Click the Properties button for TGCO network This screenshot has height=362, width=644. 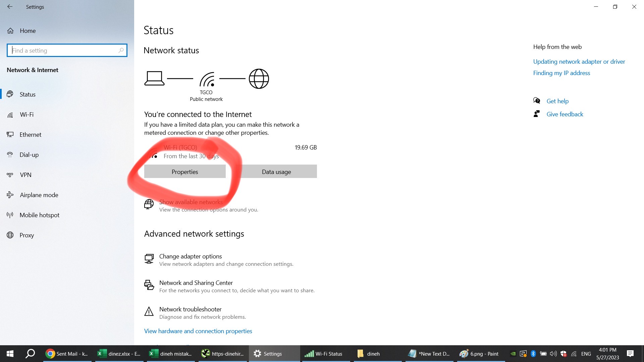pos(185,172)
